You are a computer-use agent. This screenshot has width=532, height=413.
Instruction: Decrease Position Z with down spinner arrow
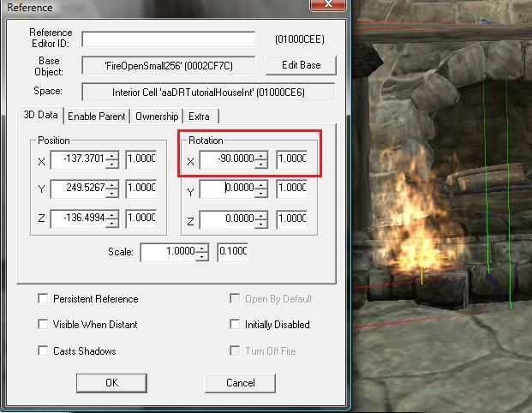pyautogui.click(x=111, y=224)
